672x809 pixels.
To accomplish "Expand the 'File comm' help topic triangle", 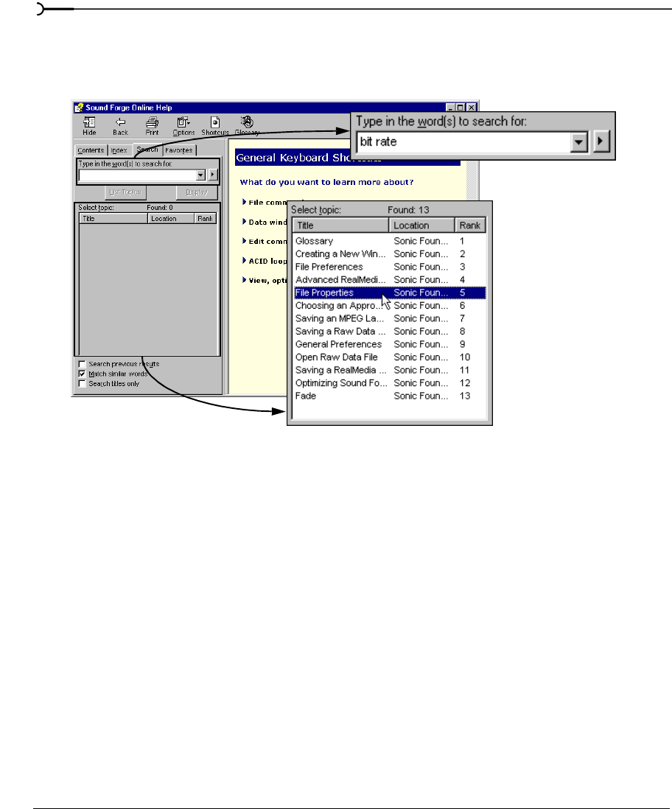I will tap(244, 202).
